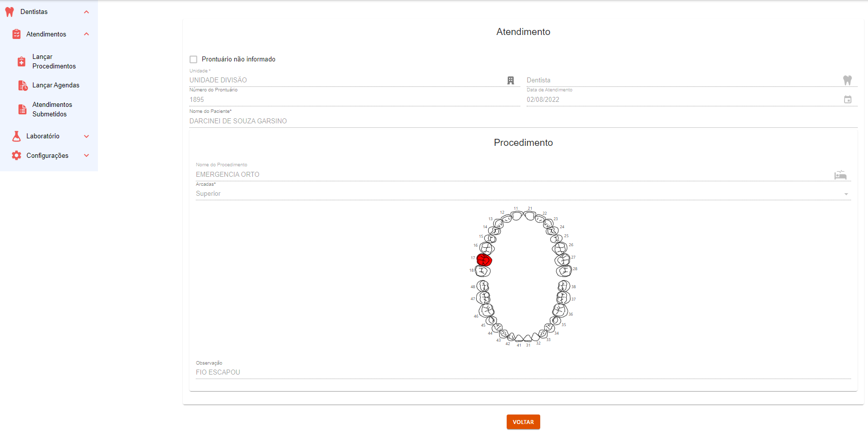868x431 pixels.
Task: Open the calendar icon for Data de Atendimento
Action: pos(848,99)
